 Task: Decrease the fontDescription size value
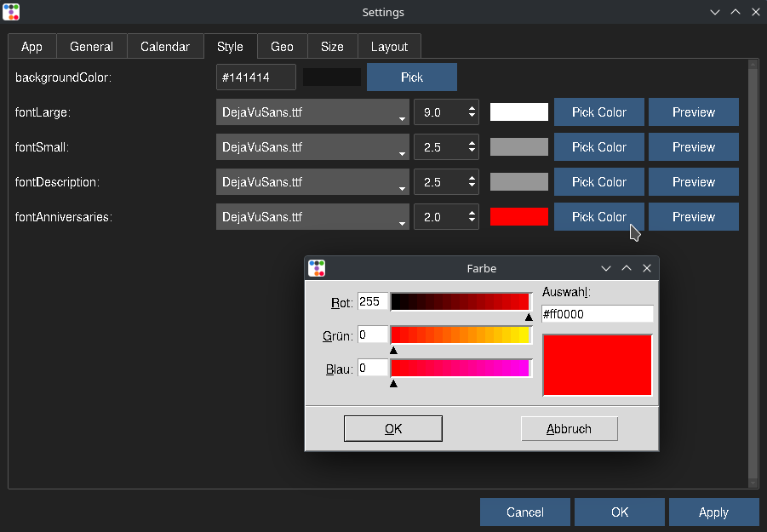(472, 186)
